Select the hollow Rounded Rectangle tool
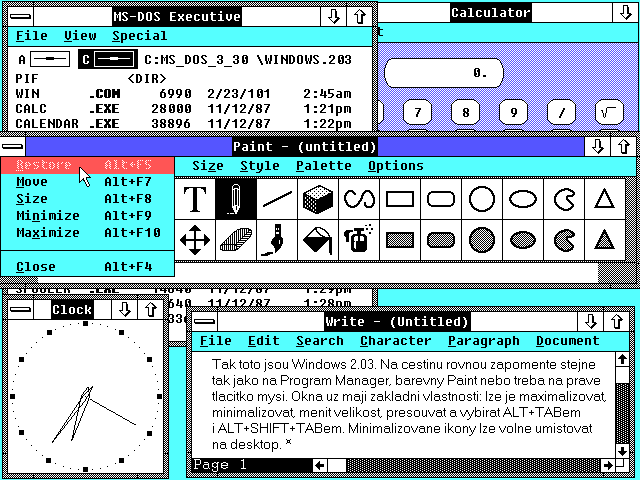 (441, 199)
